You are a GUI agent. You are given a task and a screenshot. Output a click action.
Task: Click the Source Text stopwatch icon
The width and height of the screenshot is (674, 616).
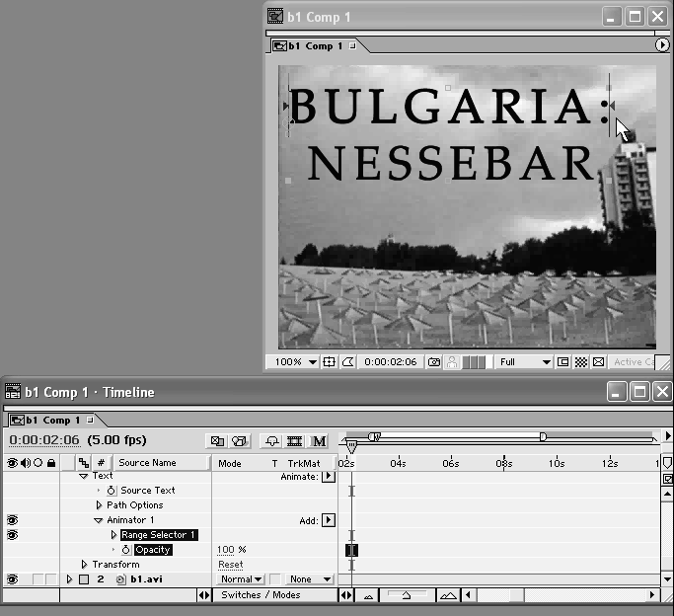(112, 491)
